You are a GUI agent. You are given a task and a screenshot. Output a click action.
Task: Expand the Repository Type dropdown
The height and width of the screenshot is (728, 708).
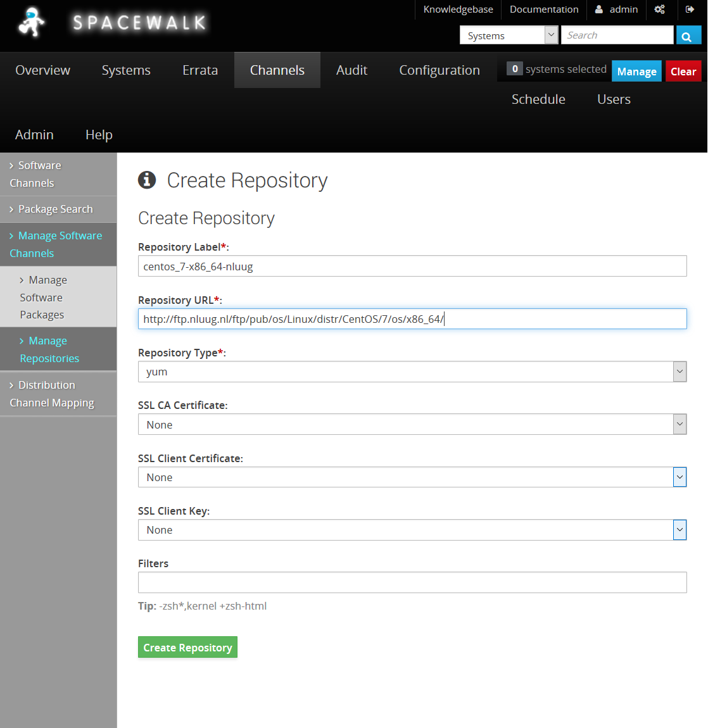(412, 372)
